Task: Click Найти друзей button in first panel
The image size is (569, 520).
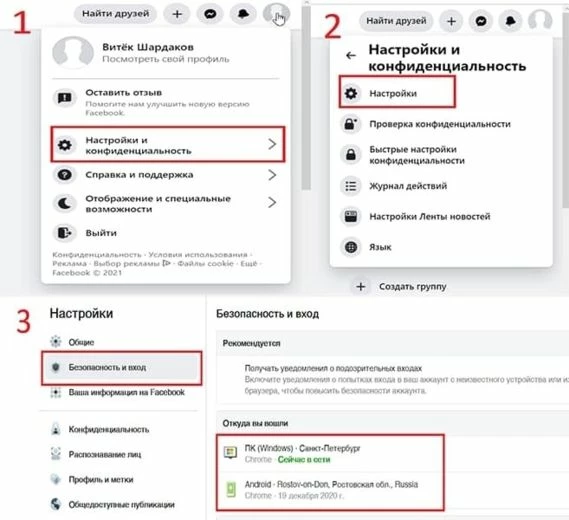Action: [115, 14]
